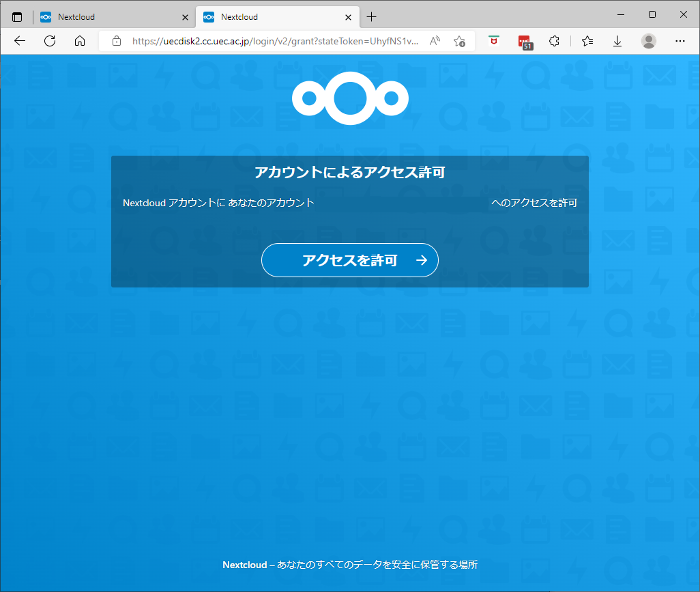Open the Extensions puzzle piece menu
This screenshot has width=700, height=592.
click(x=554, y=41)
